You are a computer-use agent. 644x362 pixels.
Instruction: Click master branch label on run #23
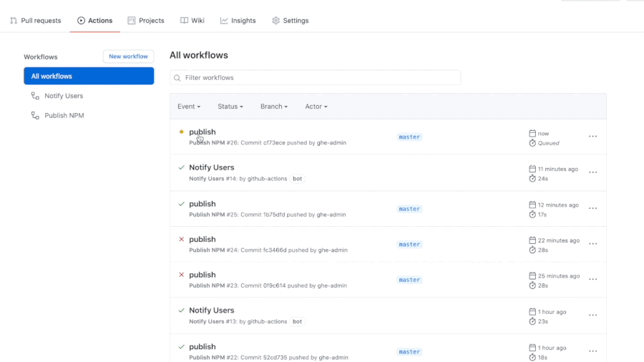(x=409, y=280)
